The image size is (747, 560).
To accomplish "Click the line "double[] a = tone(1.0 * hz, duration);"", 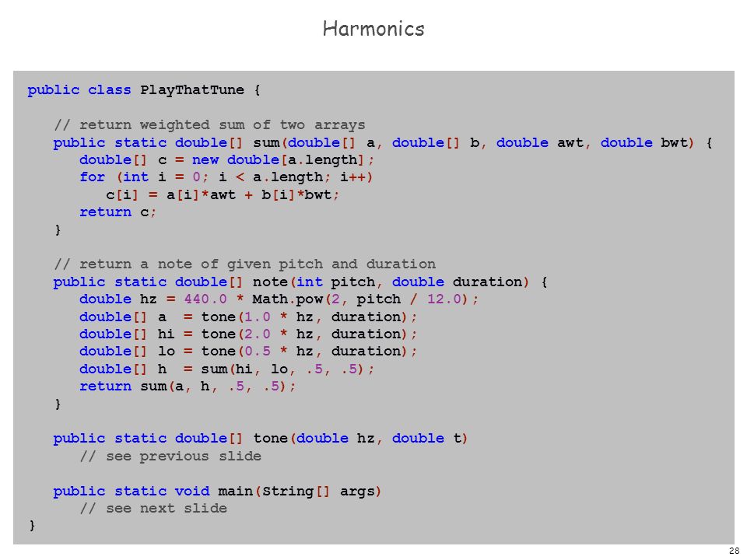I will click(248, 317).
